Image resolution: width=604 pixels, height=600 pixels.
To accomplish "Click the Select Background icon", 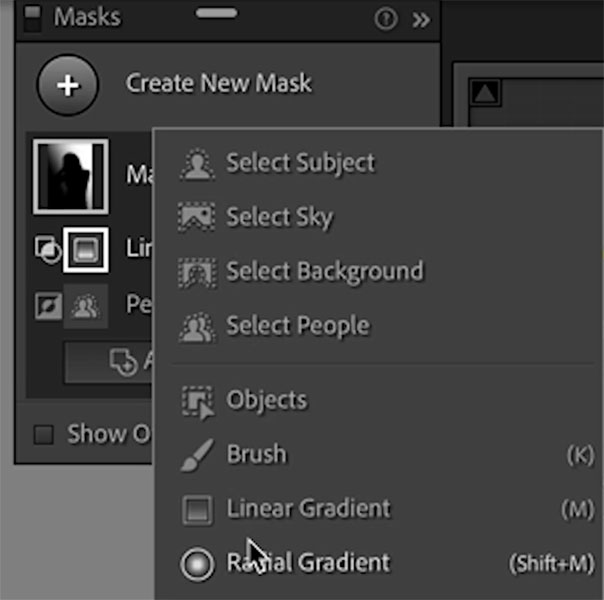I will tap(197, 273).
